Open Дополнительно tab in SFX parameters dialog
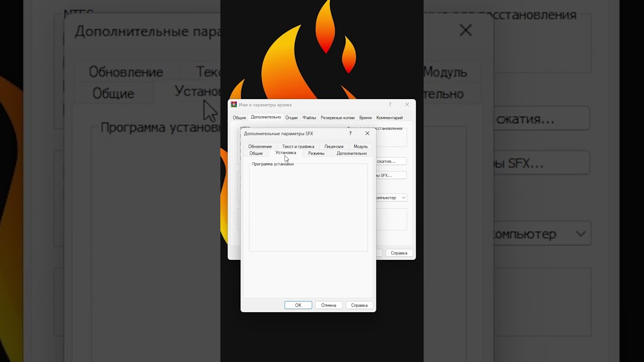Image resolution: width=644 pixels, height=362 pixels. [x=351, y=153]
